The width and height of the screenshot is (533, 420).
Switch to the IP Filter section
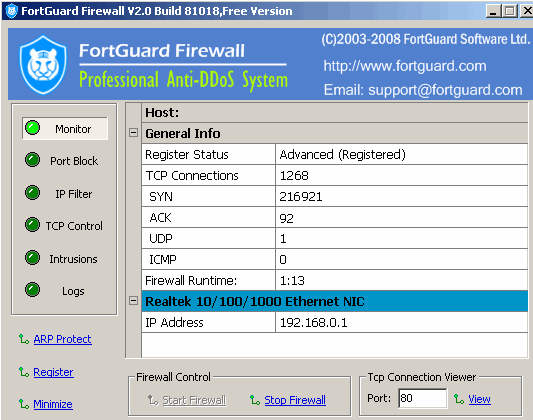(x=74, y=194)
